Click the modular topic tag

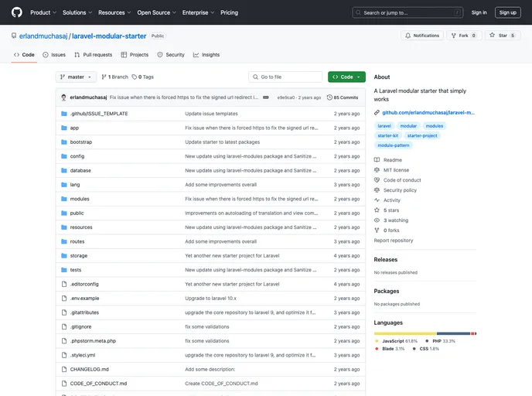[x=408, y=126]
